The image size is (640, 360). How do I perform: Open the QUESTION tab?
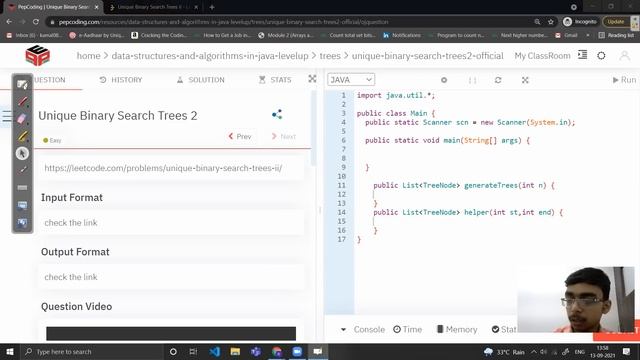coord(49,80)
